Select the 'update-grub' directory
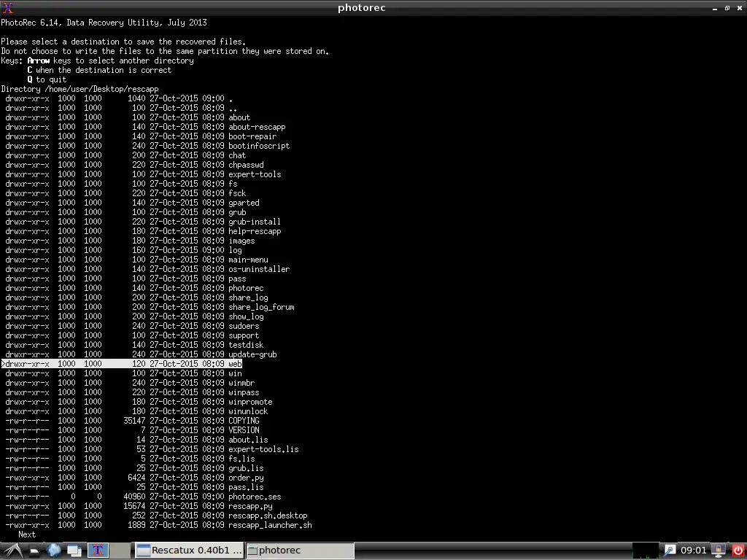Viewport: 747px width, 560px height. tap(141, 354)
